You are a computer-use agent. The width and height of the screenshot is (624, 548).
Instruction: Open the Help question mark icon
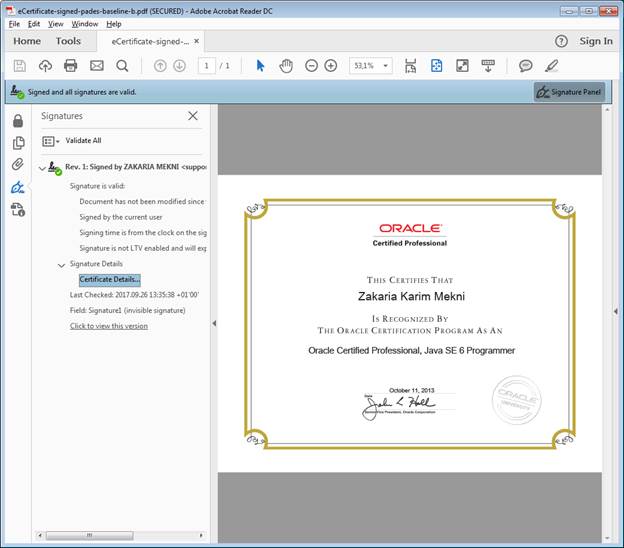point(561,41)
